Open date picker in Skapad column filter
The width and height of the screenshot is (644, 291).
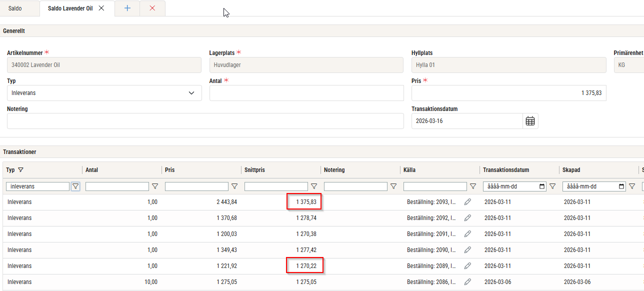click(621, 186)
